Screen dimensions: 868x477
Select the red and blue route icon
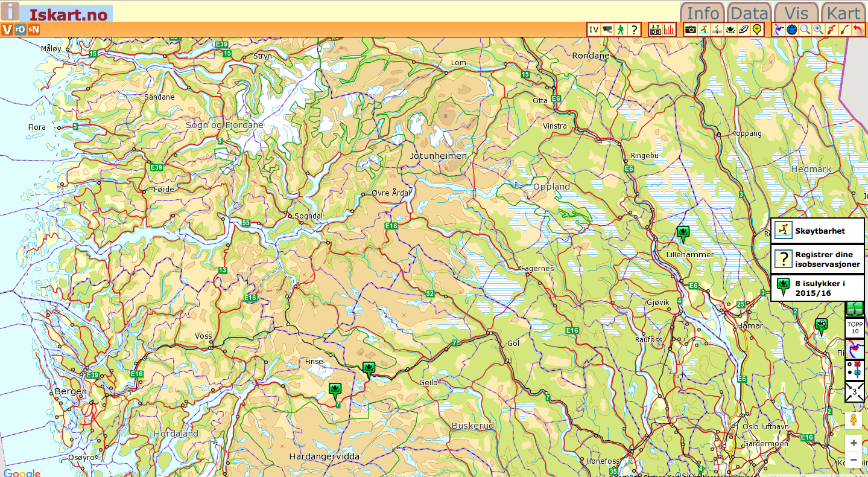779,30
